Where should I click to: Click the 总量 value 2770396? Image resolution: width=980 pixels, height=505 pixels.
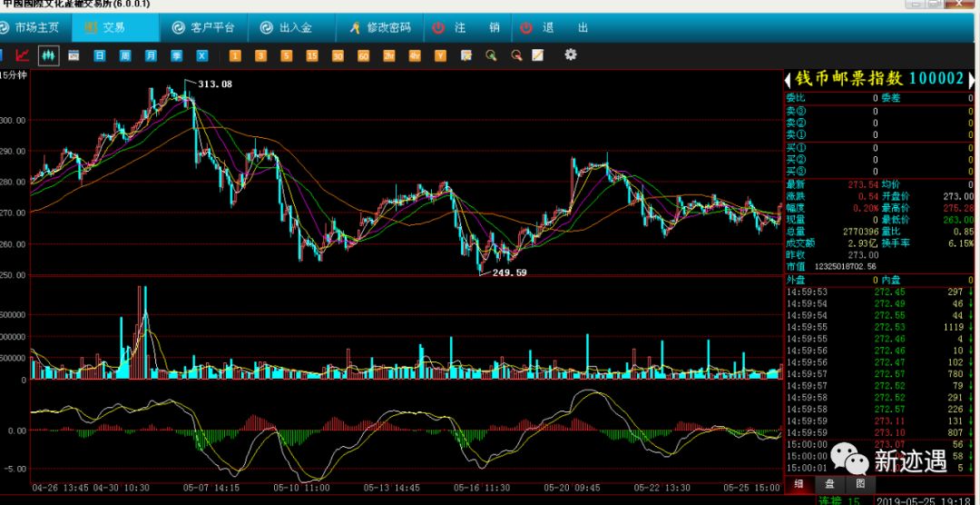pyautogui.click(x=860, y=232)
